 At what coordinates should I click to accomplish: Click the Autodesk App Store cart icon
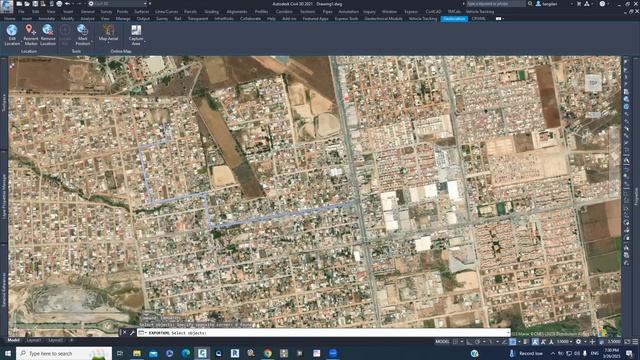pos(578,4)
